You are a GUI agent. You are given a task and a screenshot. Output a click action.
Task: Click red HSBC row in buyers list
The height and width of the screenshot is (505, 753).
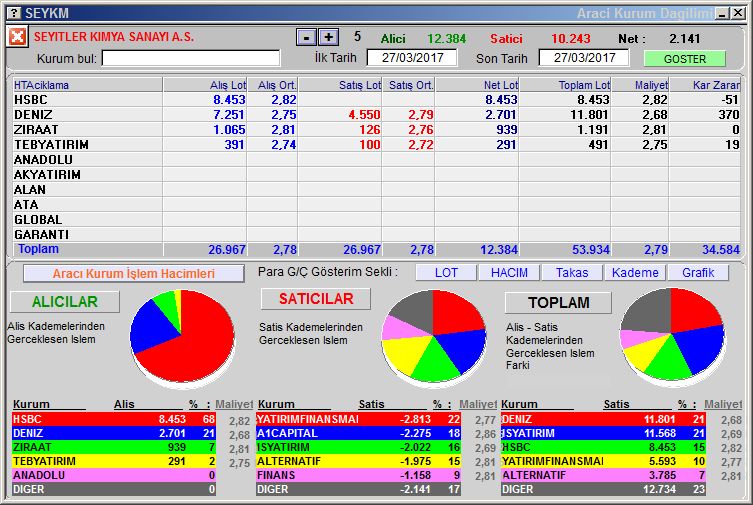click(x=114, y=419)
